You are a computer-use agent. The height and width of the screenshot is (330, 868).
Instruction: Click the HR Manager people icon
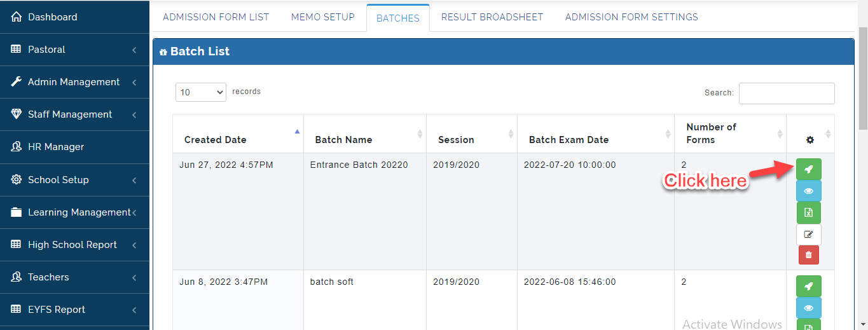pyautogui.click(x=17, y=147)
